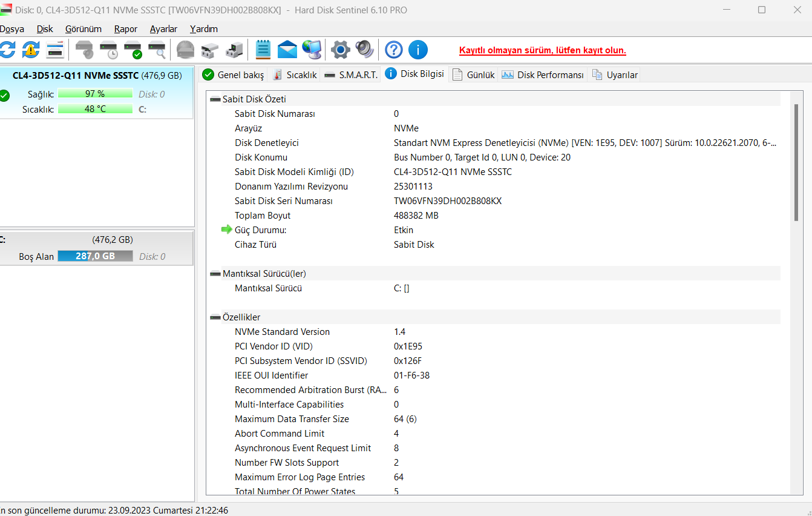Click the vertical scrollbar in disk info panel
Image resolution: width=812 pixels, height=516 pixels.
796,162
